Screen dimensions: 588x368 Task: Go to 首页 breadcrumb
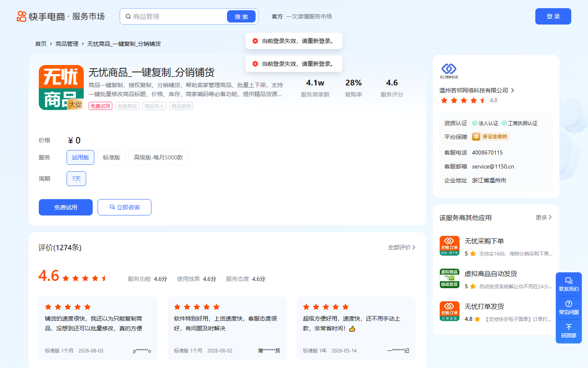pyautogui.click(x=41, y=44)
